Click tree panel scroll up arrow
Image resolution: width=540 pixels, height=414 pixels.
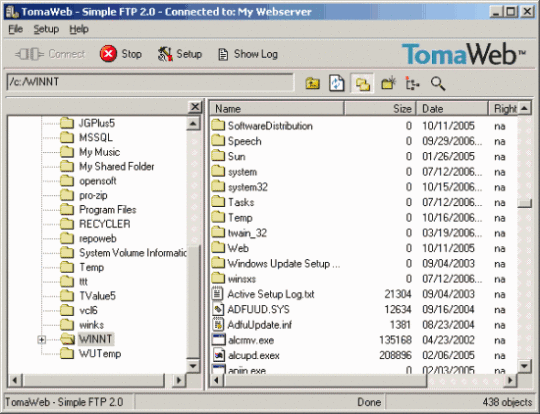tap(193, 124)
